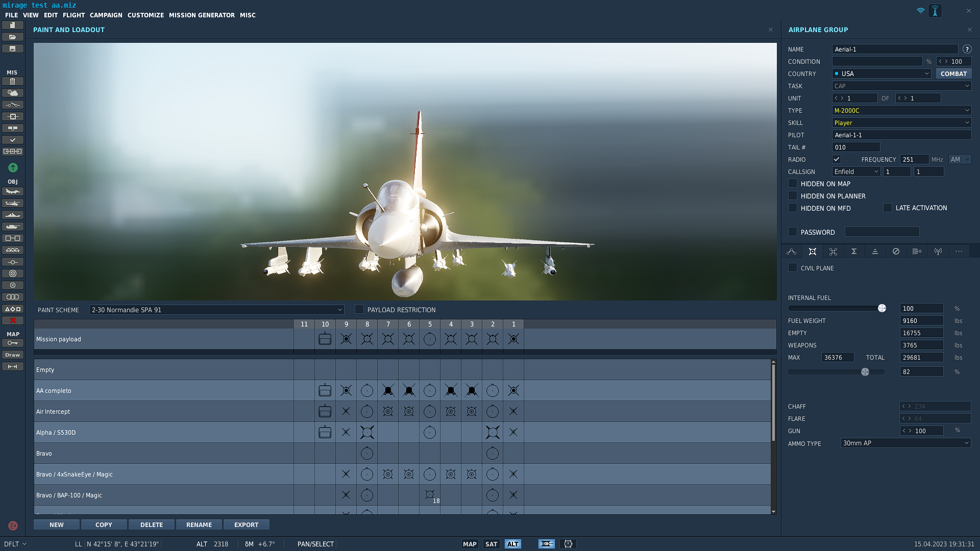This screenshot has height=551, width=980.
Task: Select the trigger zone target tool
Action: (13, 273)
